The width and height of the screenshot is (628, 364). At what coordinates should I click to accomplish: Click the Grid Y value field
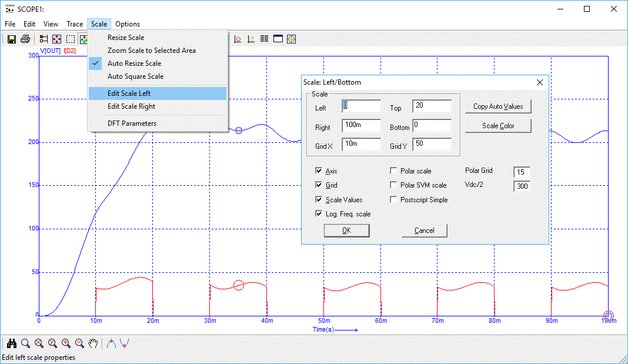432,144
